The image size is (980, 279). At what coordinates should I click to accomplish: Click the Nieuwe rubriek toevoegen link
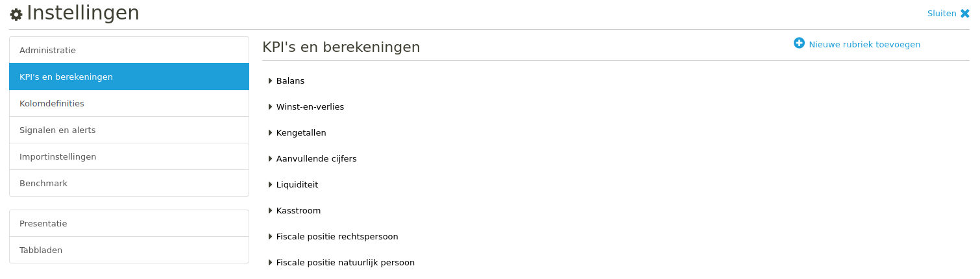pyautogui.click(x=864, y=44)
